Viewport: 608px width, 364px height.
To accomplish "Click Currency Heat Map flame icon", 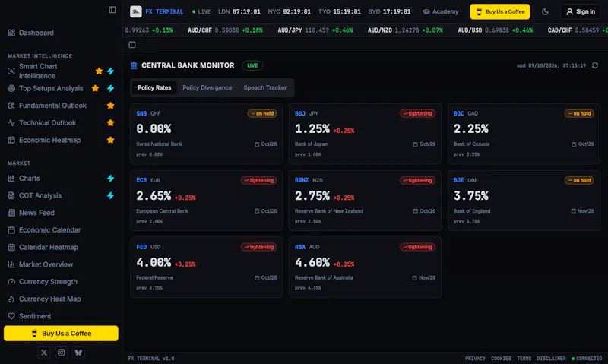I will (11, 299).
